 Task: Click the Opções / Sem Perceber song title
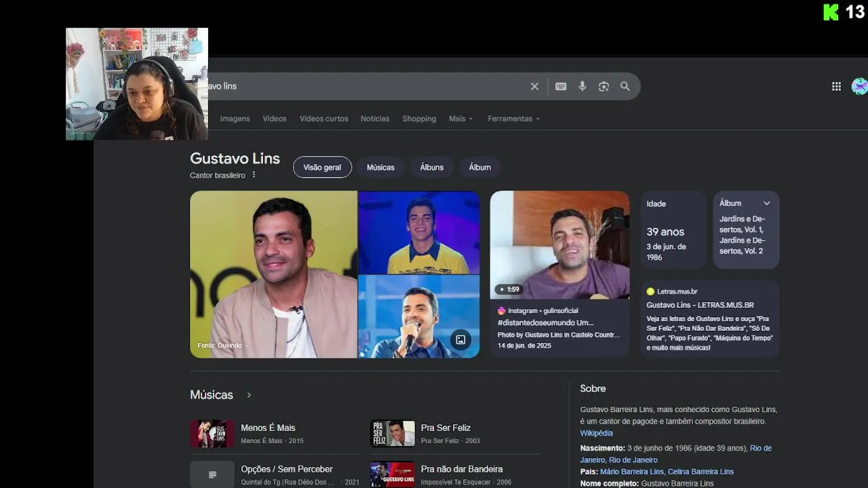point(287,469)
